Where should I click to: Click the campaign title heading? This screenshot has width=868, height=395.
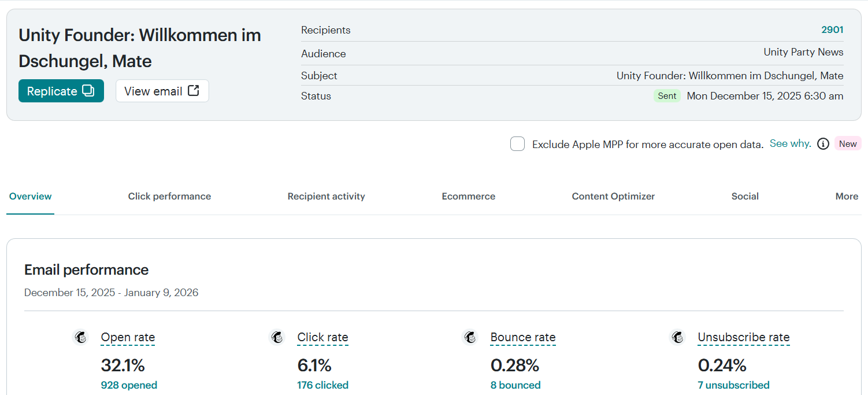pyautogui.click(x=140, y=48)
